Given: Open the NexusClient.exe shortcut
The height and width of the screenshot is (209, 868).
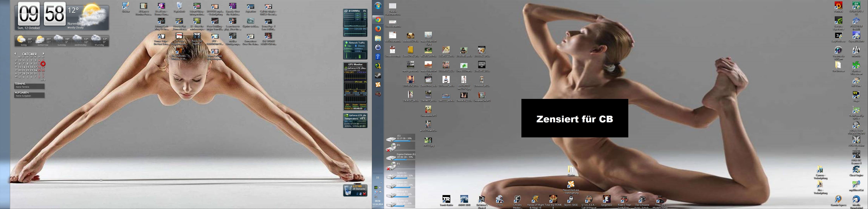Looking at the screenshot, I should point(571,184).
